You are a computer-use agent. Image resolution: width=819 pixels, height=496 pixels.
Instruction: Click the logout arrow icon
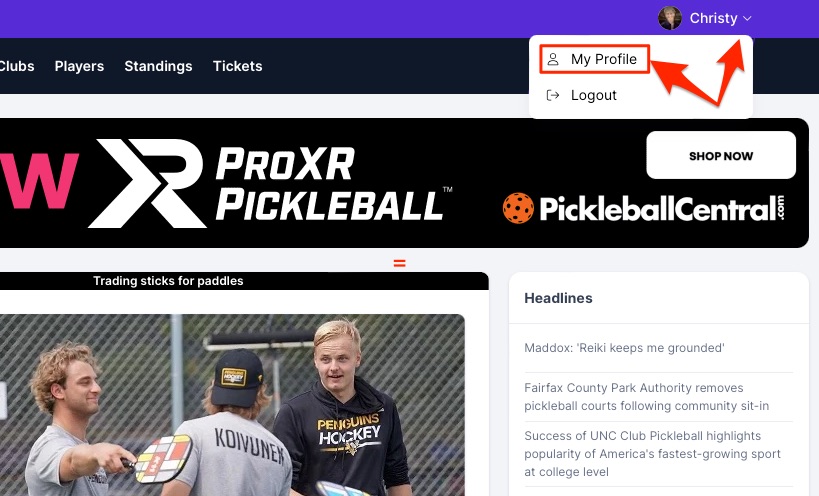tap(553, 95)
